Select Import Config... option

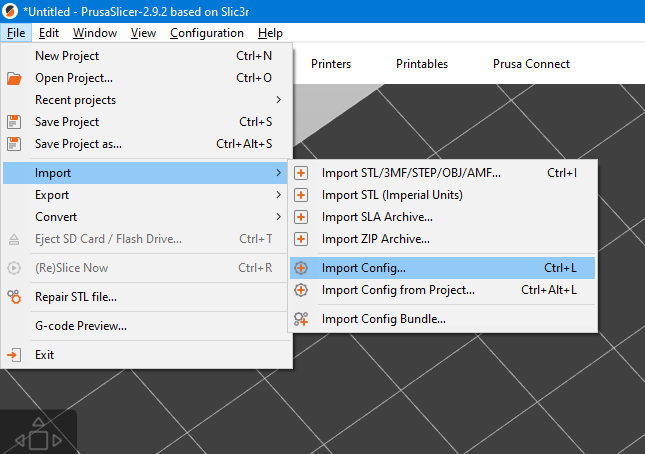[443, 268]
